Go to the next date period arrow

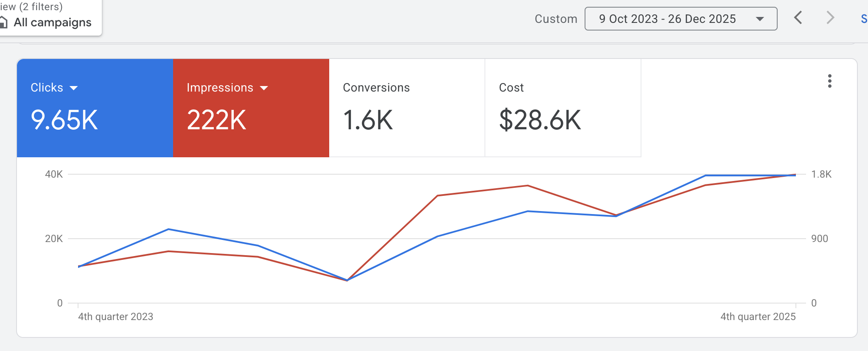coord(830,18)
